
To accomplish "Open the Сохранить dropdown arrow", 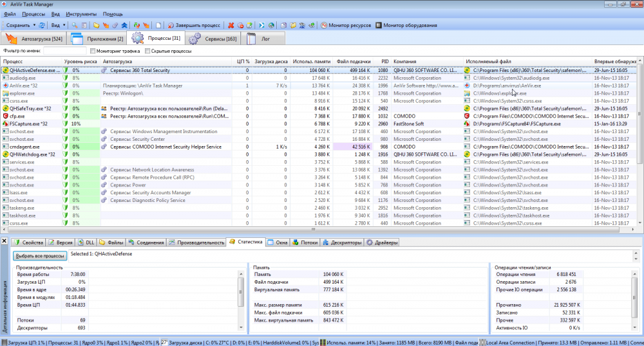I will [34, 26].
